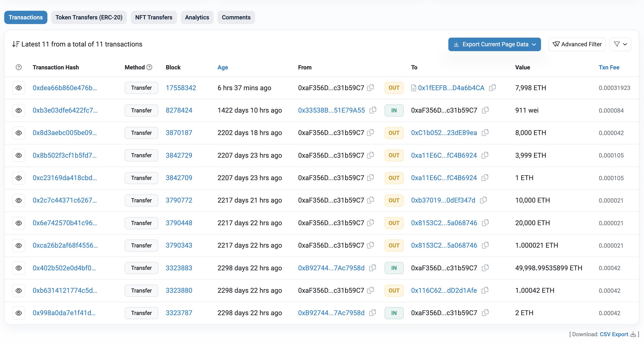Open address 0xa11E6C...fC4B6924 in 3,999 ETH row
The image size is (644, 343).
pyautogui.click(x=444, y=155)
